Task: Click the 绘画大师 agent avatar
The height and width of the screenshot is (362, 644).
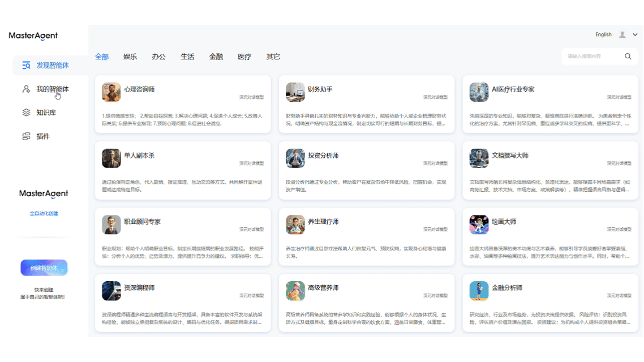Action: pyautogui.click(x=479, y=225)
